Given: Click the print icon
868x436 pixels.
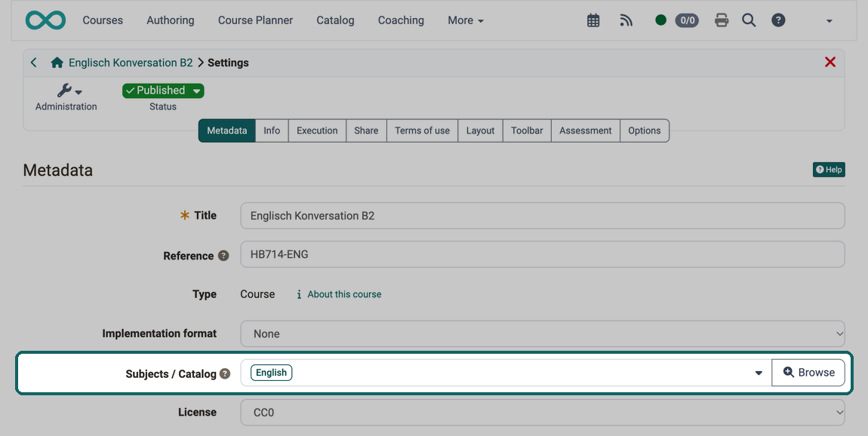Looking at the screenshot, I should tap(722, 20).
